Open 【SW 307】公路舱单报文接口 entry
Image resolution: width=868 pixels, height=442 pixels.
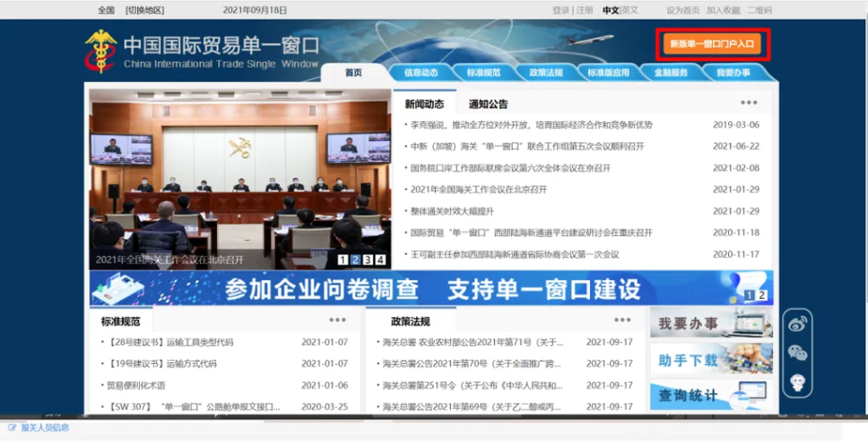(193, 407)
